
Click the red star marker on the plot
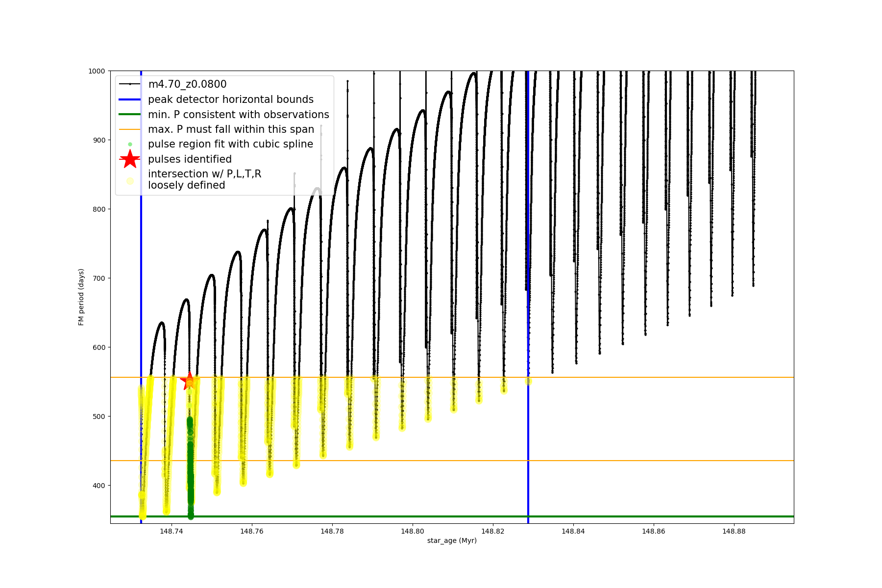point(189,381)
